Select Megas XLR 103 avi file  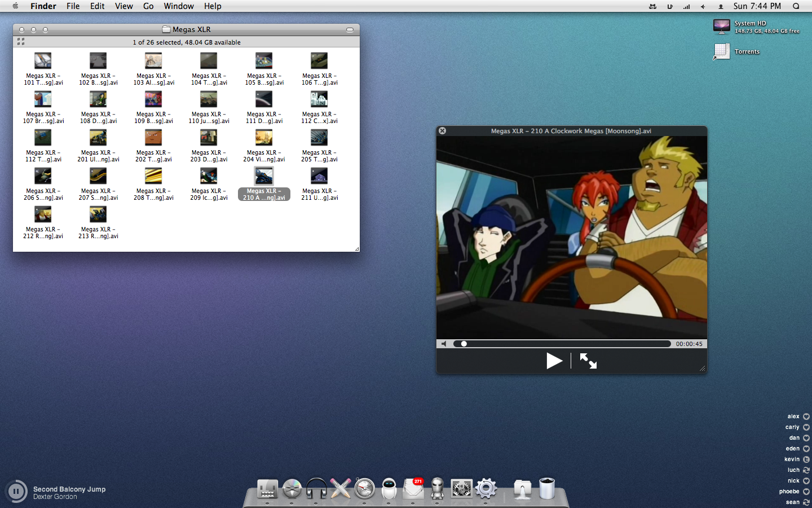[x=153, y=69]
